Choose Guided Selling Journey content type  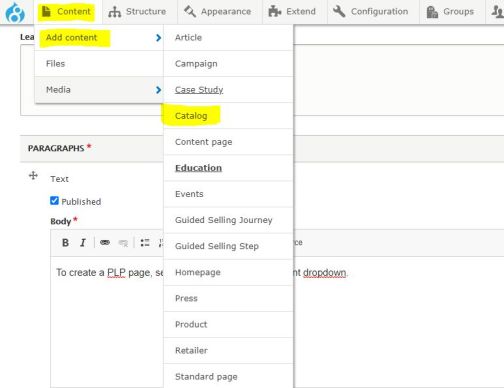tap(228, 220)
